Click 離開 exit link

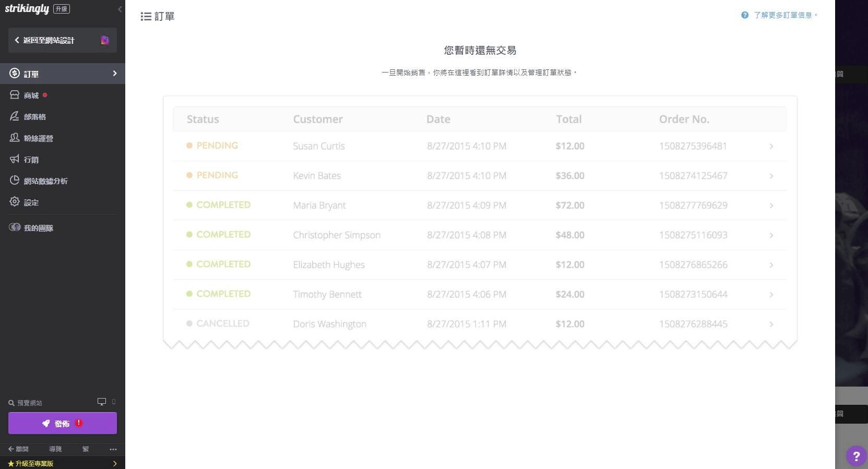coord(18,449)
